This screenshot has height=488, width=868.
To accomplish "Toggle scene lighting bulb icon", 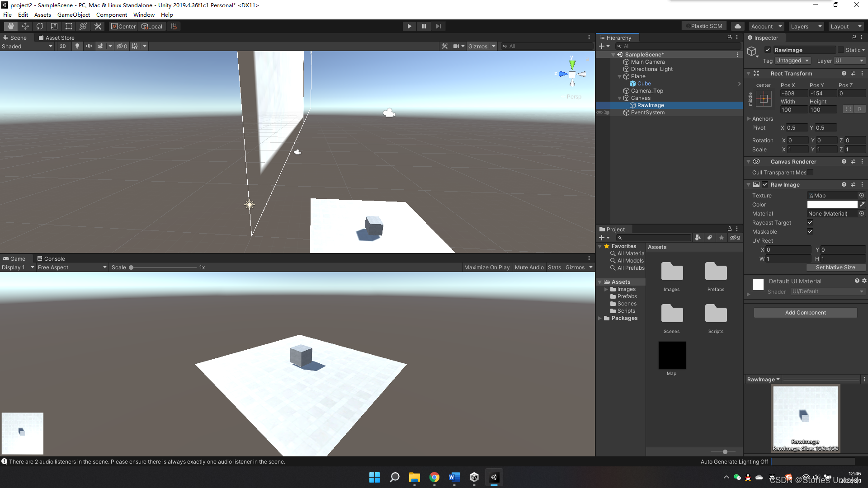I will 77,46.
